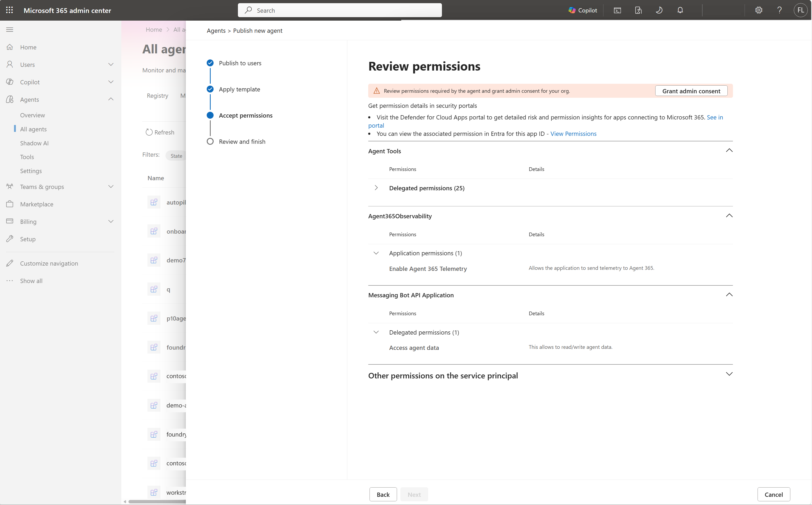Collapse the Agent Tools section
Image resolution: width=812 pixels, height=505 pixels.
click(x=729, y=151)
